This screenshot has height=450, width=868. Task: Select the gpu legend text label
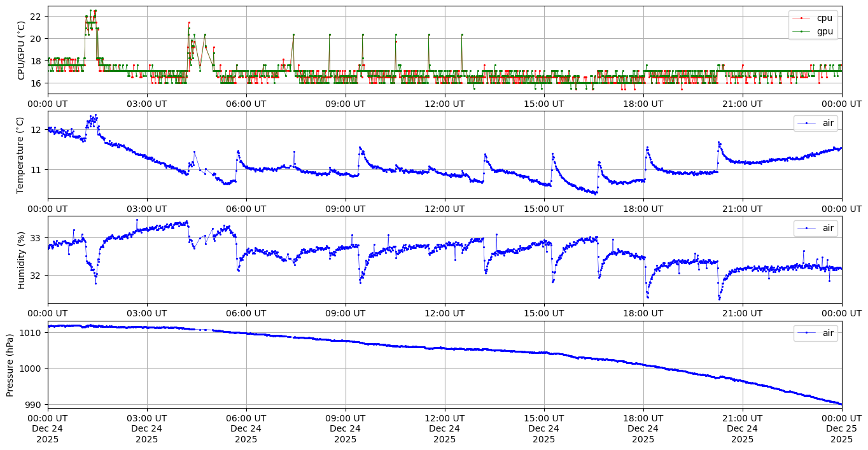tap(825, 31)
